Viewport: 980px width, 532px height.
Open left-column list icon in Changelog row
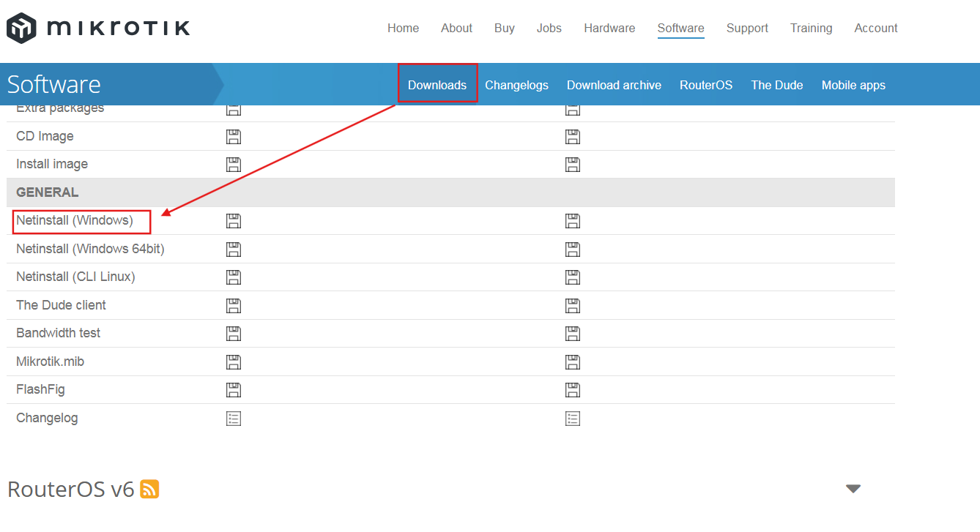(234, 419)
